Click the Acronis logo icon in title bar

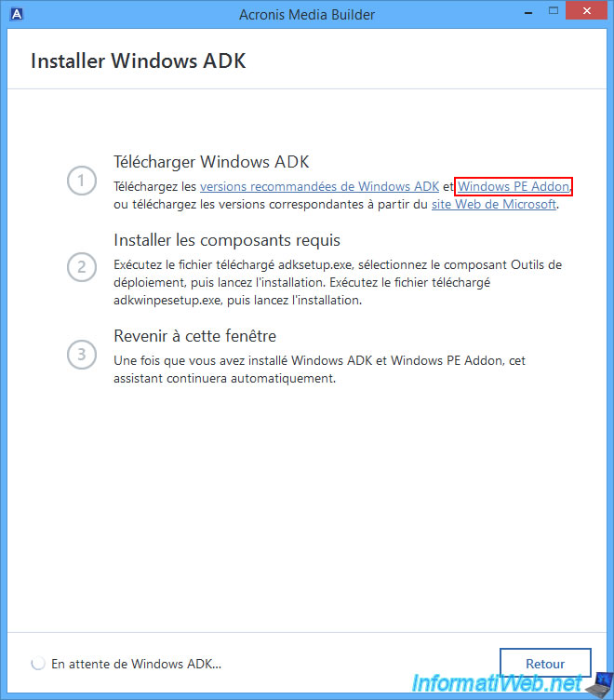[x=17, y=14]
